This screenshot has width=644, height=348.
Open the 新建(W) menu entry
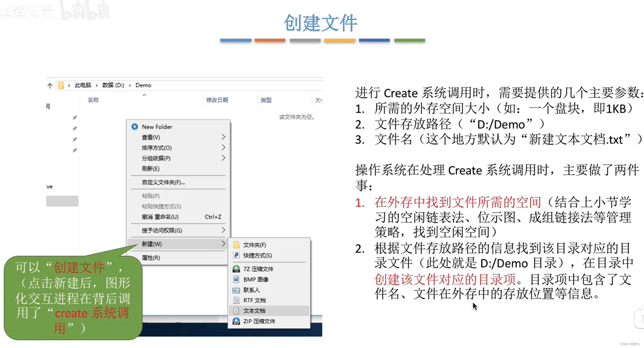178,244
